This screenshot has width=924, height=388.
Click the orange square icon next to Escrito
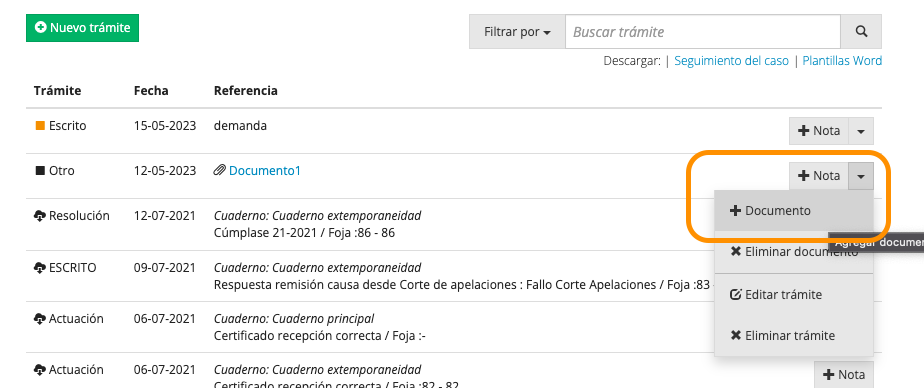(40, 126)
